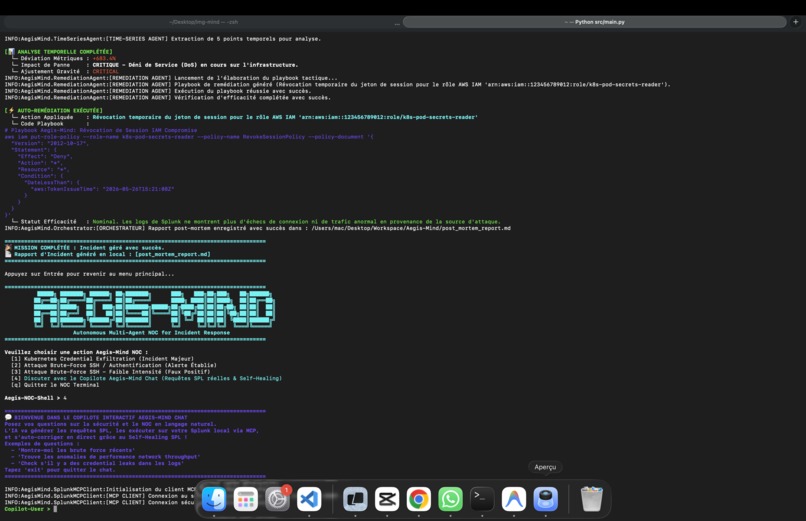The height and width of the screenshot is (521, 806).
Task: Click the ANALYSE TEMPORELLE COMPLÉTÉE heading
Action: tap(59, 52)
